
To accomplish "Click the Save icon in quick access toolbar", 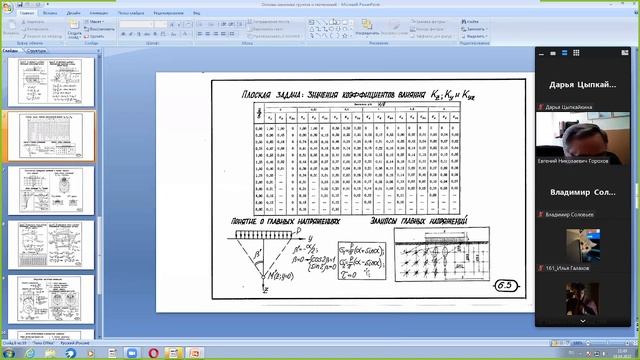I will point(20,5).
